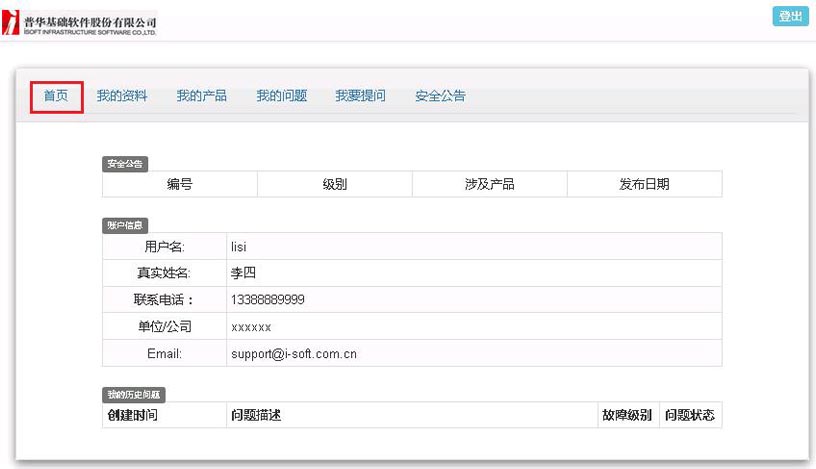The image size is (816, 469).
Task: Select the company value xxxxxx
Action: (x=251, y=327)
